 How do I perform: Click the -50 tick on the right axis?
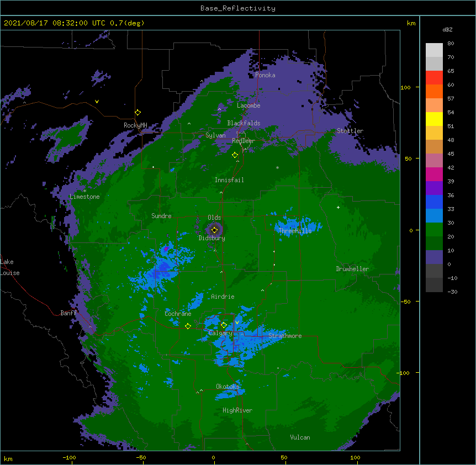tap(405, 302)
